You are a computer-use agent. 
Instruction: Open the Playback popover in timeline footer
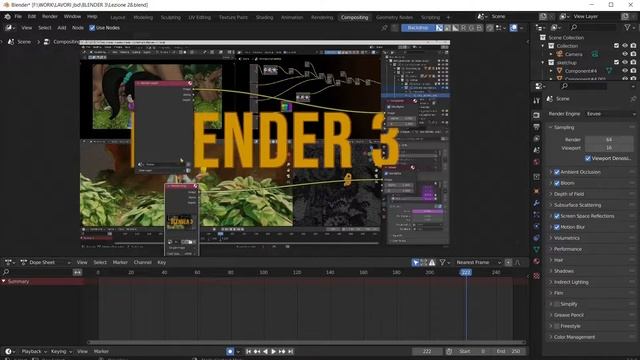click(33, 351)
